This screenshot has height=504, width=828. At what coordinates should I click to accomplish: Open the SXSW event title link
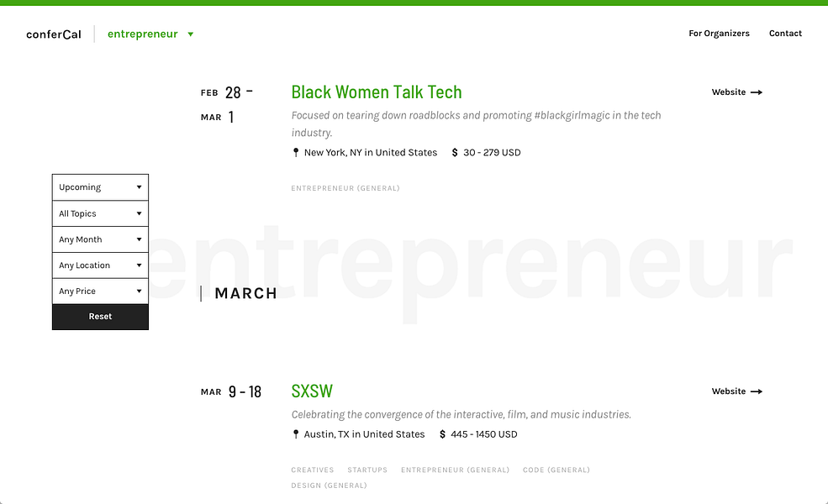312,391
